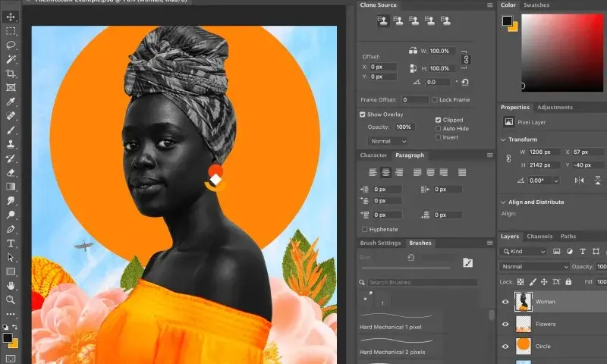Hide the Woman layer
The width and height of the screenshot is (607, 364).
point(505,302)
